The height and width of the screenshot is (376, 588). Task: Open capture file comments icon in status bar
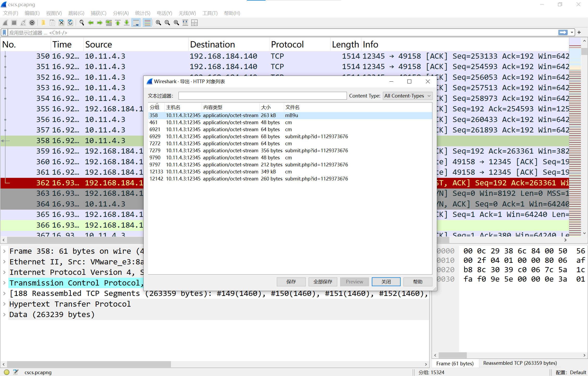click(x=16, y=372)
